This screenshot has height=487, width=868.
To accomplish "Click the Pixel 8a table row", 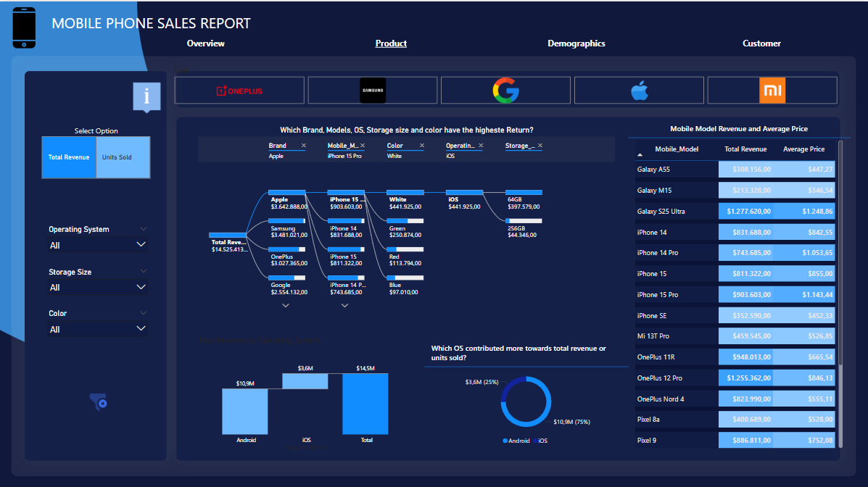I will tap(735, 420).
